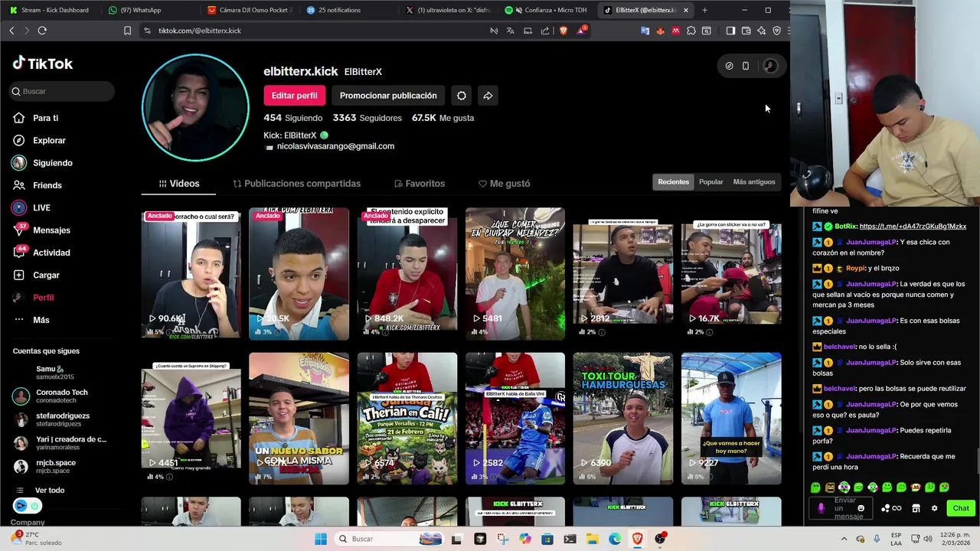980x551 pixels.
Task: Select Más antiguos sort option
Action: pos(754,182)
